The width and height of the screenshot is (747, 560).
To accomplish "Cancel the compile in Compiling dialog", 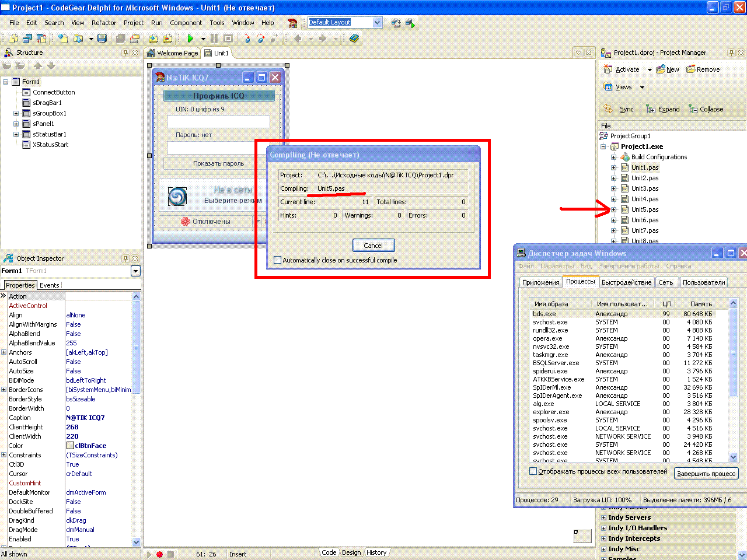I will (373, 246).
